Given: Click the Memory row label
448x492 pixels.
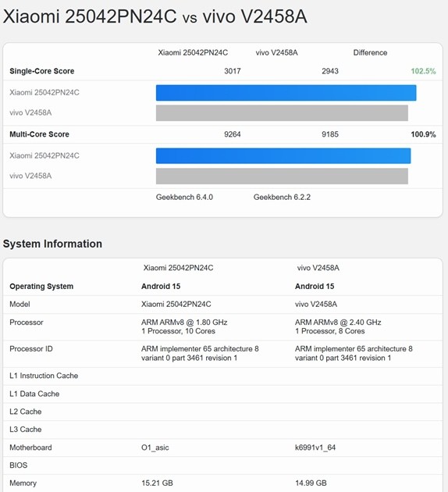Looking at the screenshot, I should click(x=23, y=483).
